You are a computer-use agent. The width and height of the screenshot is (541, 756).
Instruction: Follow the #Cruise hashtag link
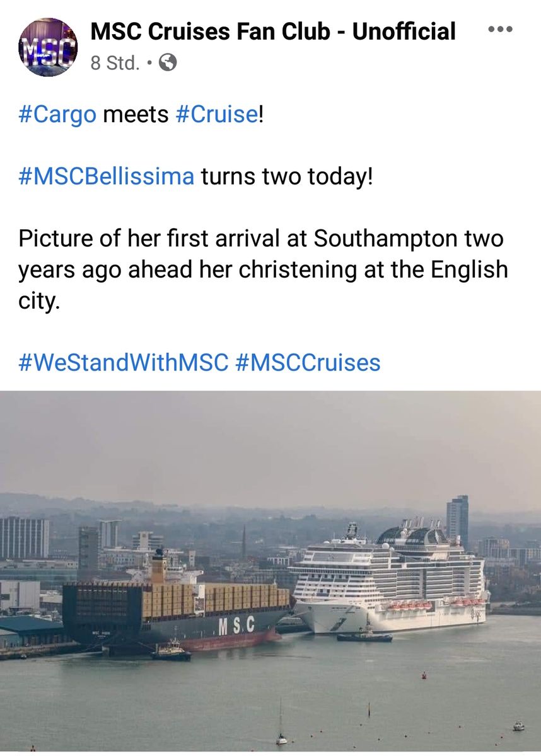[216, 115]
